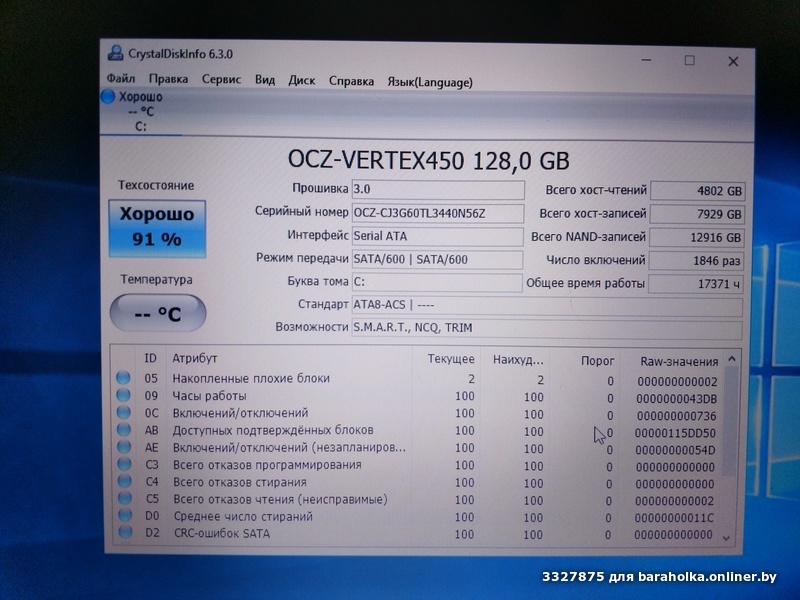The width and height of the screenshot is (800, 600).
Task: Click the Режим передачи field SATA/600
Action: pos(437,259)
